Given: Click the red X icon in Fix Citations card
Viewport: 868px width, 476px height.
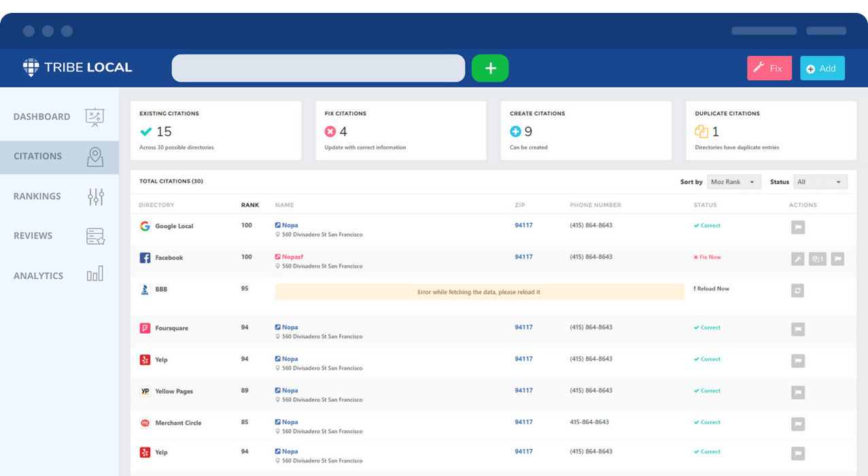Looking at the screenshot, I should pyautogui.click(x=330, y=132).
